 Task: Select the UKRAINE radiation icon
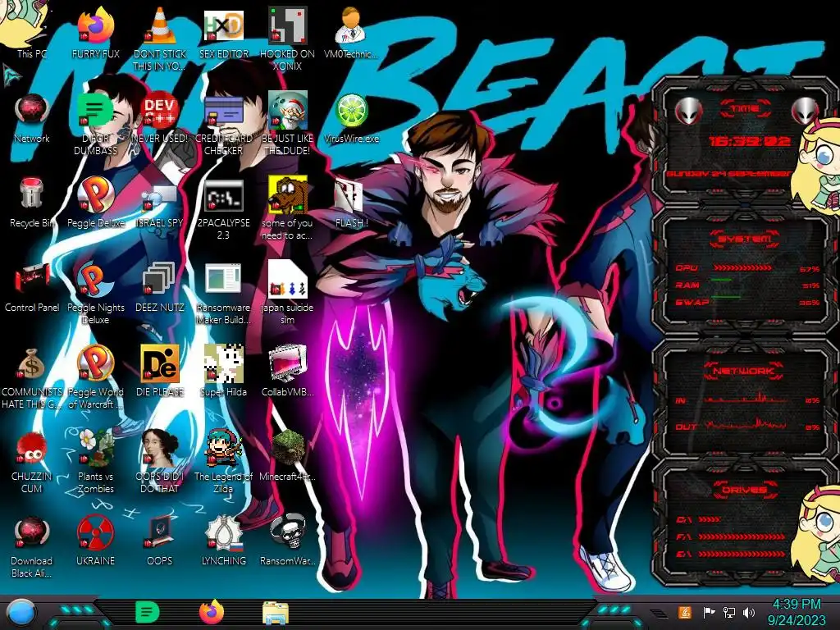(95, 541)
